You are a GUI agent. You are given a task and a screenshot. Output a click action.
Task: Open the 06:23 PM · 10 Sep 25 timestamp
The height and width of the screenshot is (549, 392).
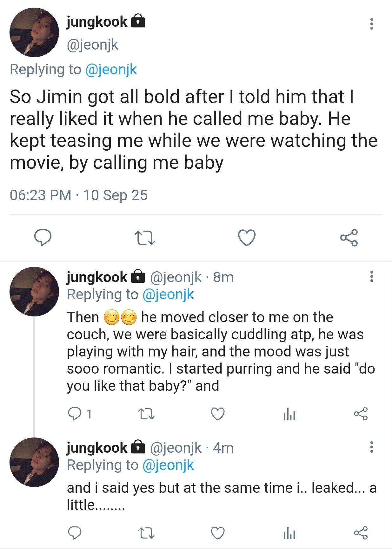tap(79, 195)
